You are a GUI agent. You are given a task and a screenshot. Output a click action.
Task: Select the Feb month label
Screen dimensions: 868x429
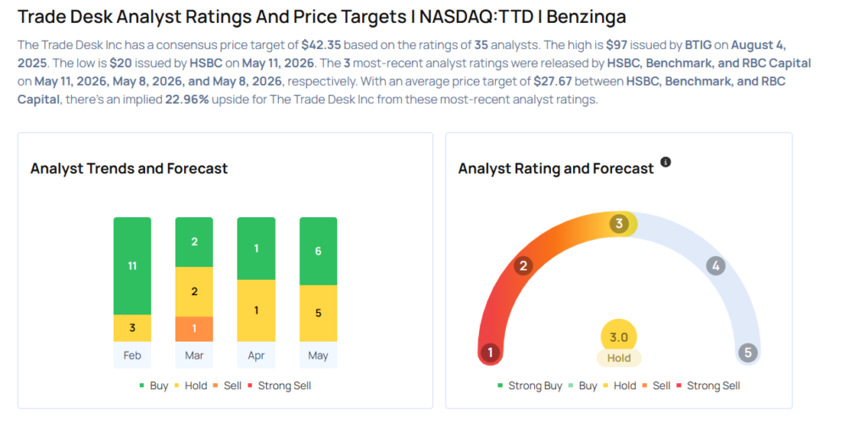click(132, 355)
